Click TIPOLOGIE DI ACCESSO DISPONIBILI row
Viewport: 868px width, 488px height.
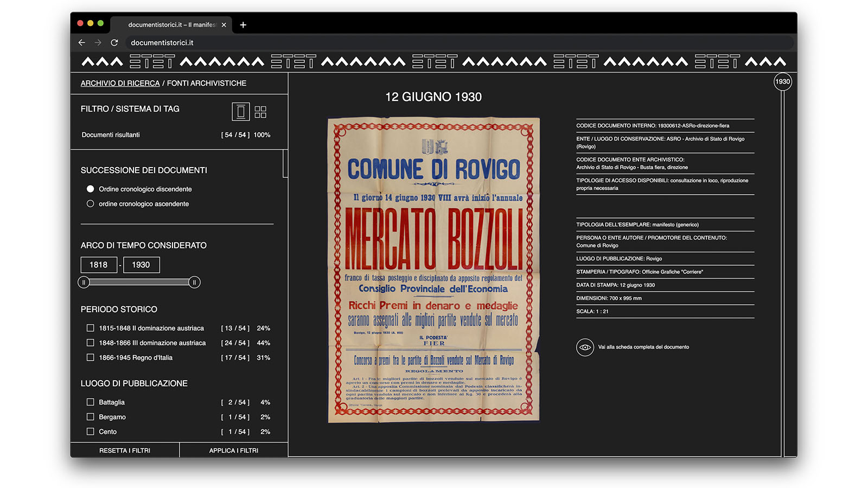pyautogui.click(x=665, y=184)
